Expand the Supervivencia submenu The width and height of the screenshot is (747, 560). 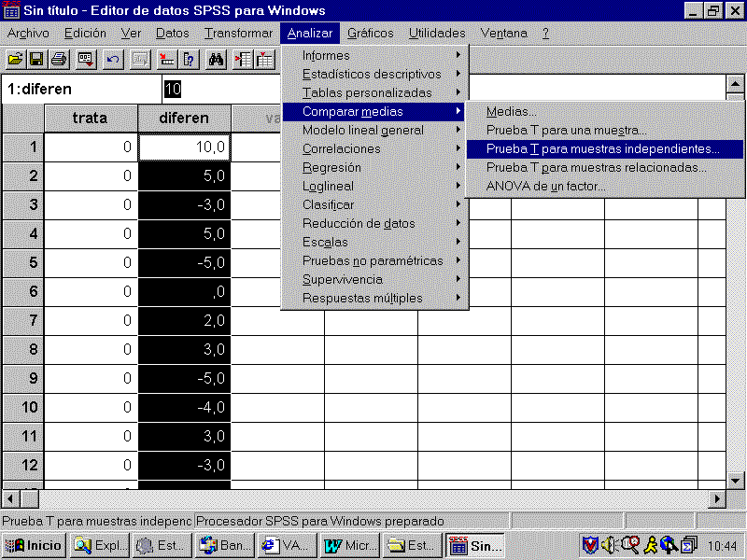coord(375,279)
